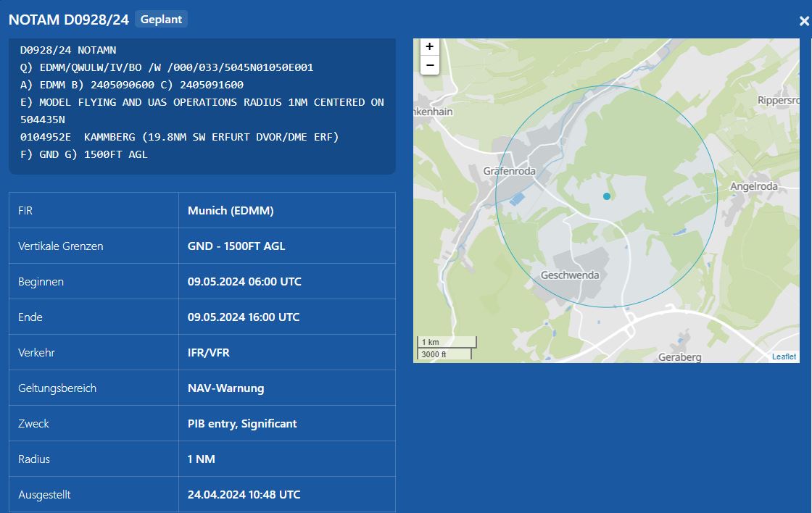Click inside the raw NOTAM text box

202,102
